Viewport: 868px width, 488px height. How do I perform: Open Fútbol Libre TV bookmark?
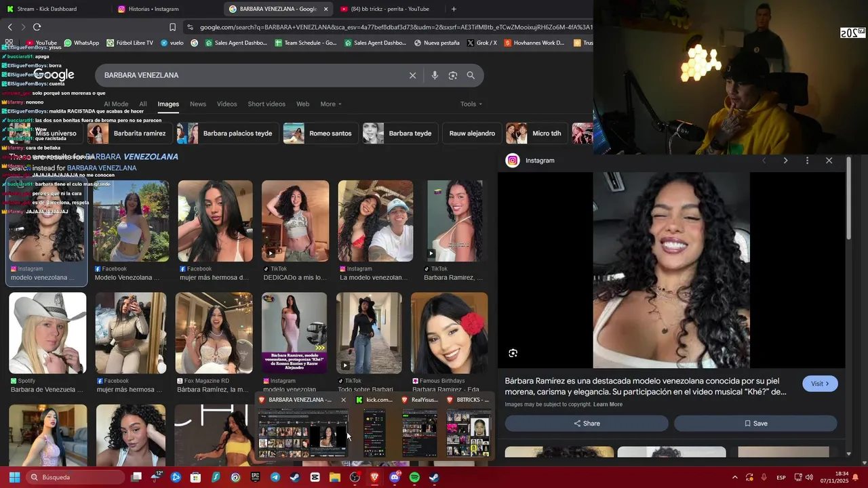click(x=130, y=43)
